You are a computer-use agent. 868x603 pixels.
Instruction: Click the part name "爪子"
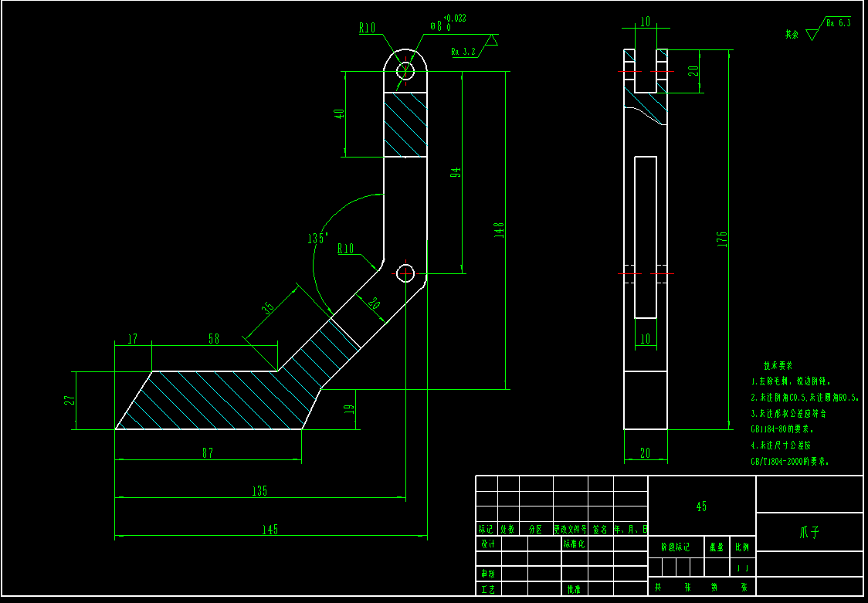pos(809,532)
